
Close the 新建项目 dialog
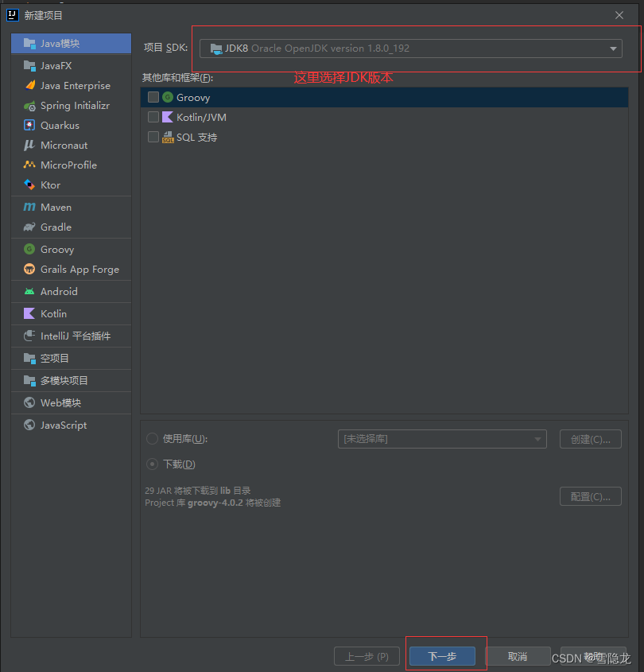pos(619,15)
